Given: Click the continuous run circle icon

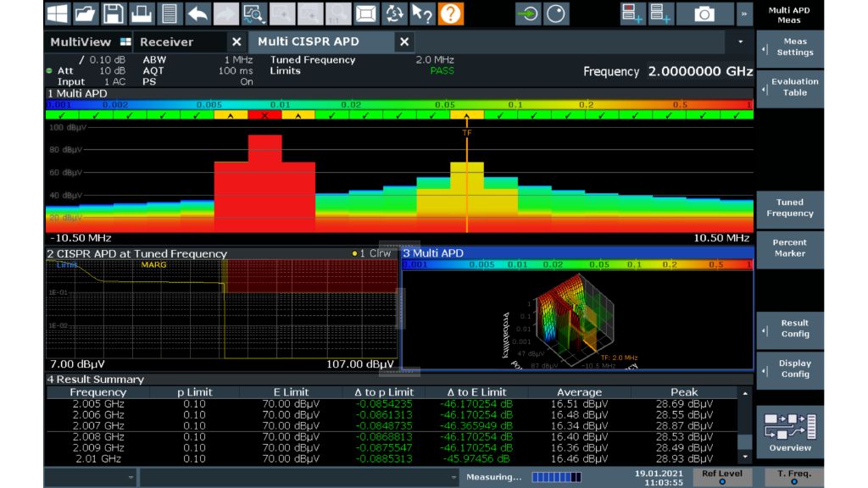Looking at the screenshot, I should click(x=556, y=14).
